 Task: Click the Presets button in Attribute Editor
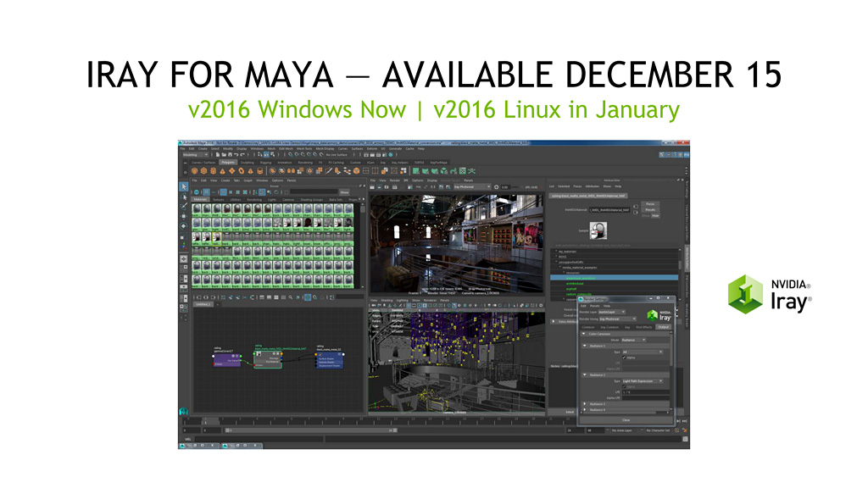[x=650, y=210]
